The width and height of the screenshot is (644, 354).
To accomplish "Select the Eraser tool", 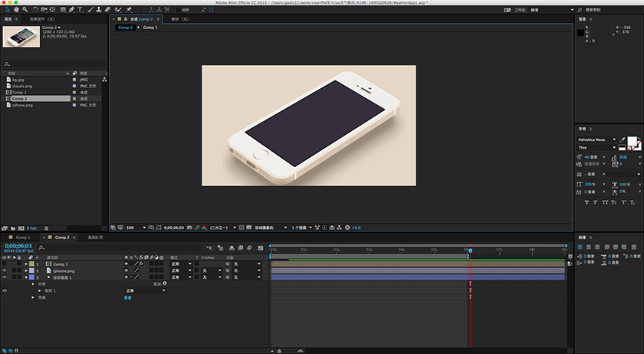I will pyautogui.click(x=107, y=9).
